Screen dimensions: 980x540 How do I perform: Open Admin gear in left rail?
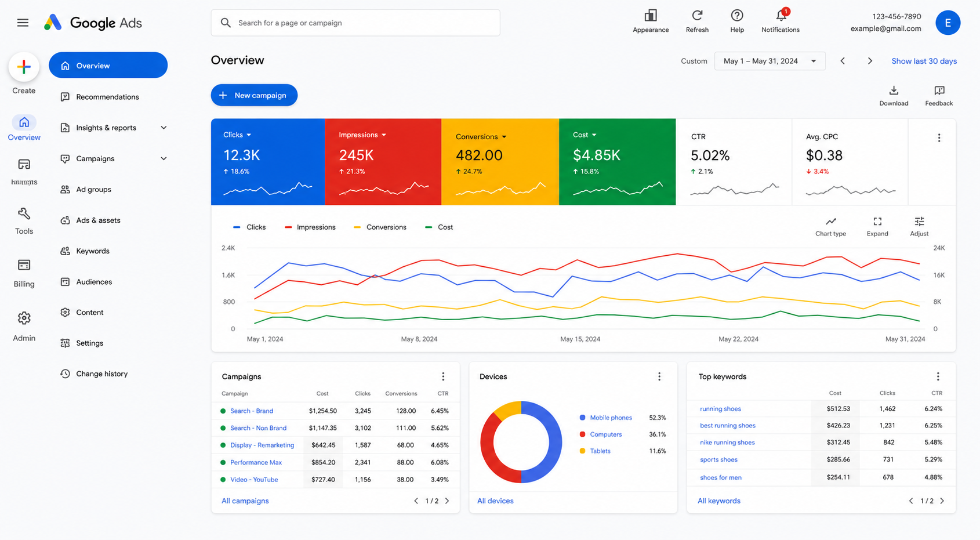24,327
